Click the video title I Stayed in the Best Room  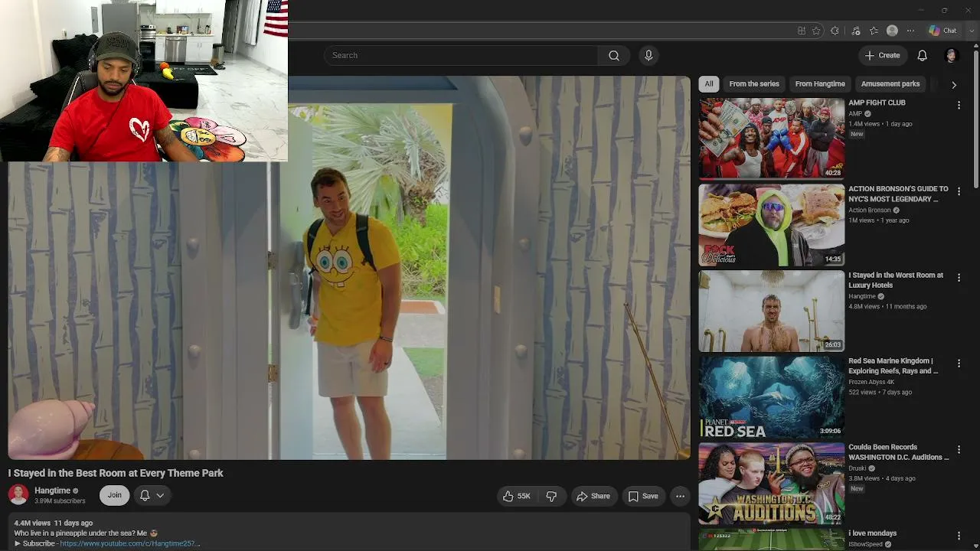(x=116, y=473)
